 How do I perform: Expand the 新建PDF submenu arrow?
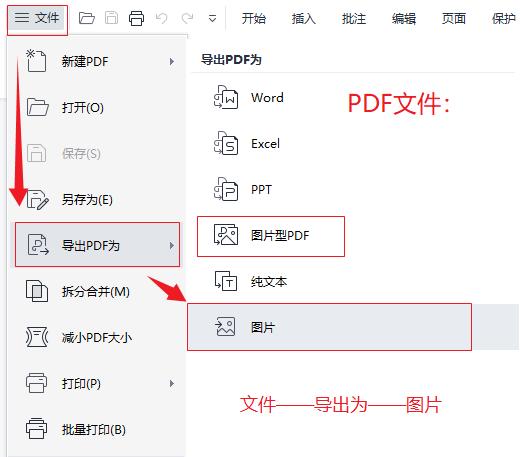[171, 61]
